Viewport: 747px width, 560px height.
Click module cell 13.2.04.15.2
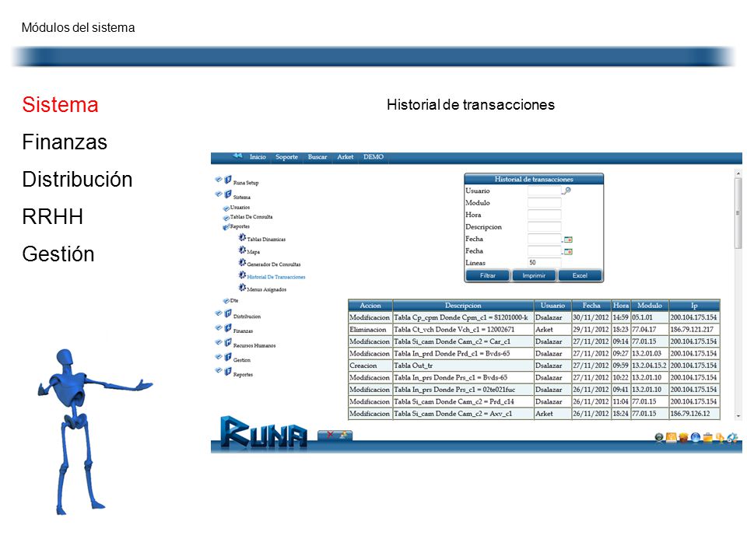pyautogui.click(x=649, y=366)
